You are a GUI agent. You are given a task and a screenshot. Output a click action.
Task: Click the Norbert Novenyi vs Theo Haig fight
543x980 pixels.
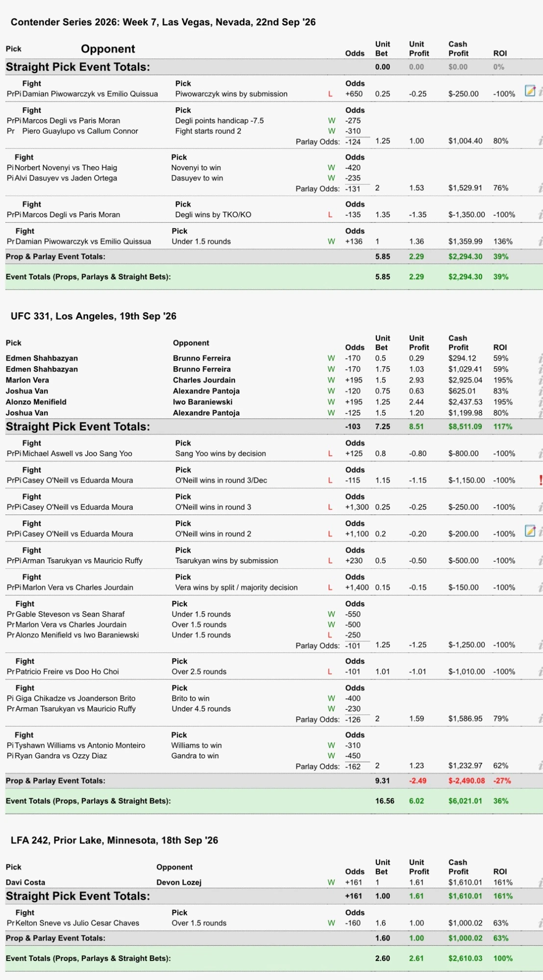point(66,168)
